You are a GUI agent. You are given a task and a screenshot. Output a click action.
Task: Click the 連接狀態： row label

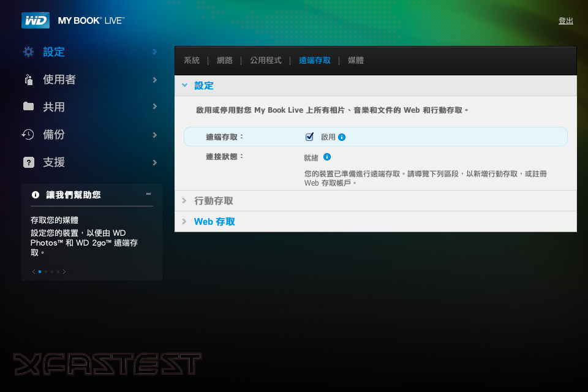click(225, 157)
